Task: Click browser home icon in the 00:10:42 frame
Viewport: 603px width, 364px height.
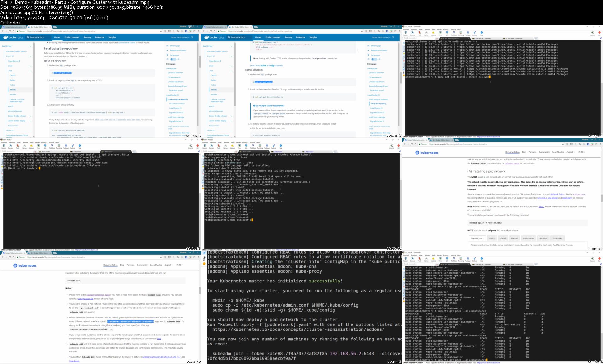Action: [416, 144]
